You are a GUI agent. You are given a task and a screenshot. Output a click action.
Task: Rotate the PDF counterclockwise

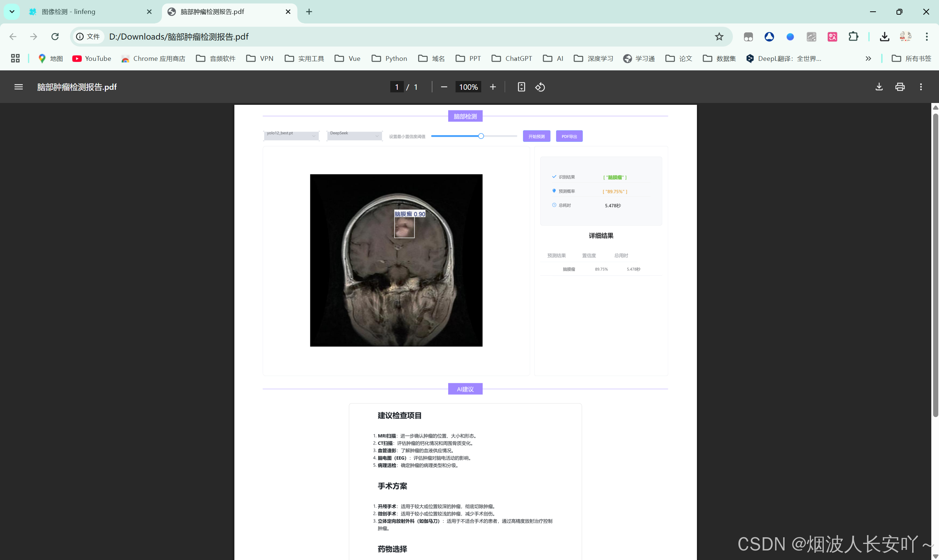coord(540,87)
